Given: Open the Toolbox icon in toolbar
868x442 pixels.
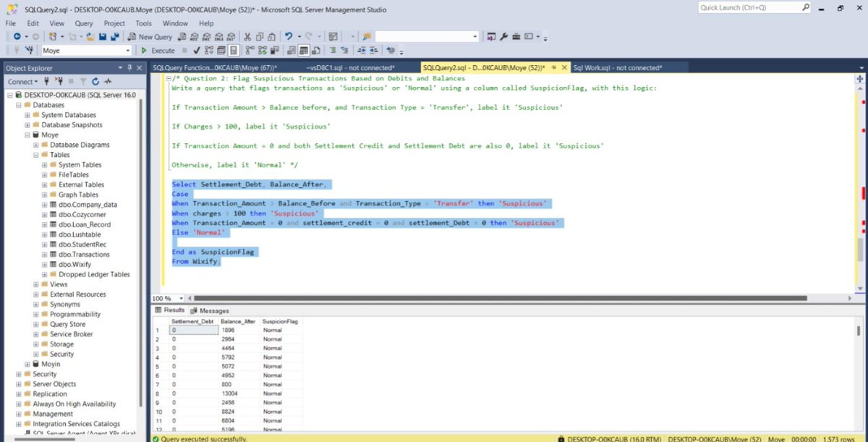Looking at the screenshot, I should point(516,36).
